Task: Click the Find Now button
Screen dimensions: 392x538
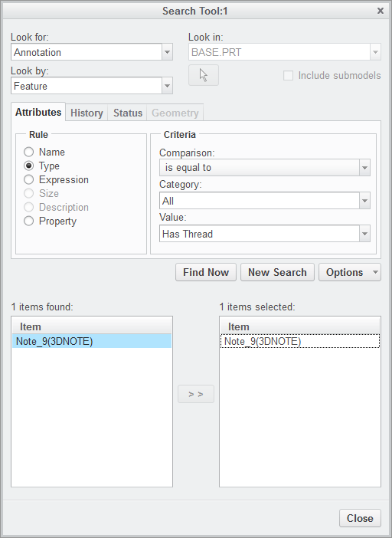Action: pos(206,272)
